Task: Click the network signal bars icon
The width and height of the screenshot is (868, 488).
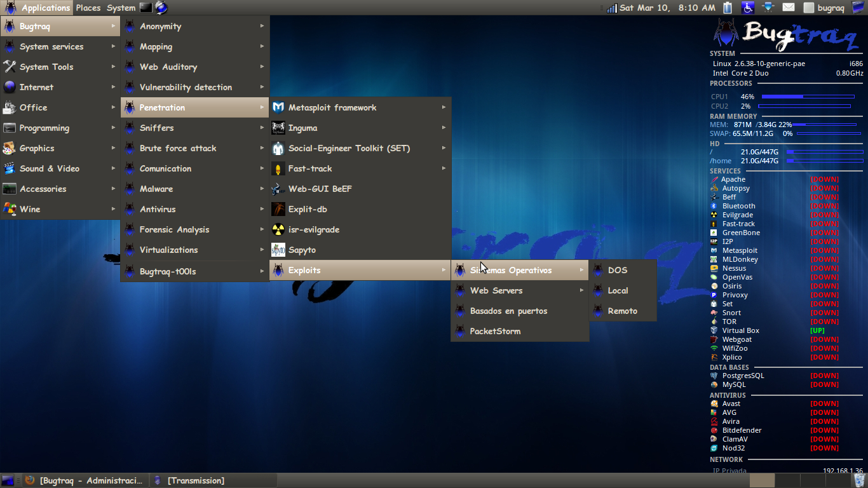Action: (x=612, y=8)
